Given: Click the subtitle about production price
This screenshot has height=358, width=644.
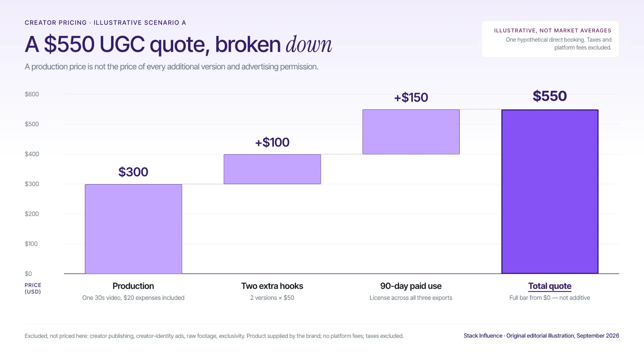Looking at the screenshot, I should [171, 67].
